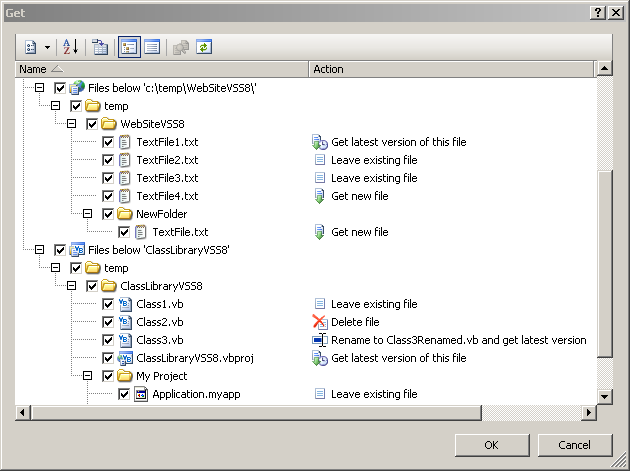
Task: Click the vertical scrollbar down arrow
Action: point(604,397)
